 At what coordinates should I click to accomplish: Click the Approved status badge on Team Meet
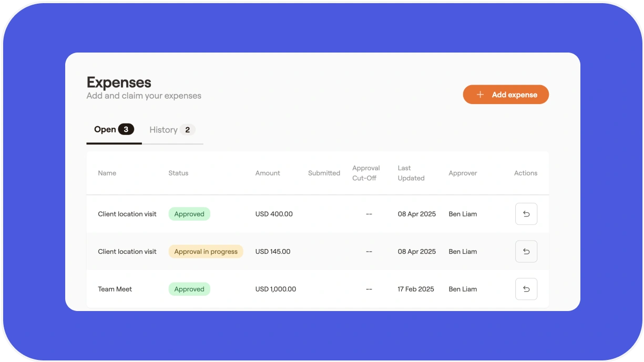click(189, 289)
